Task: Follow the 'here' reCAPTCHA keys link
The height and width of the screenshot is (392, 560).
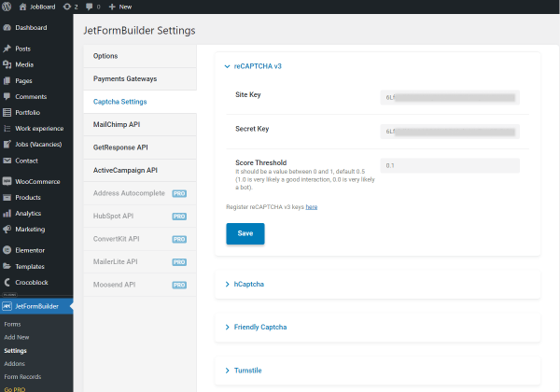Action: (312, 207)
